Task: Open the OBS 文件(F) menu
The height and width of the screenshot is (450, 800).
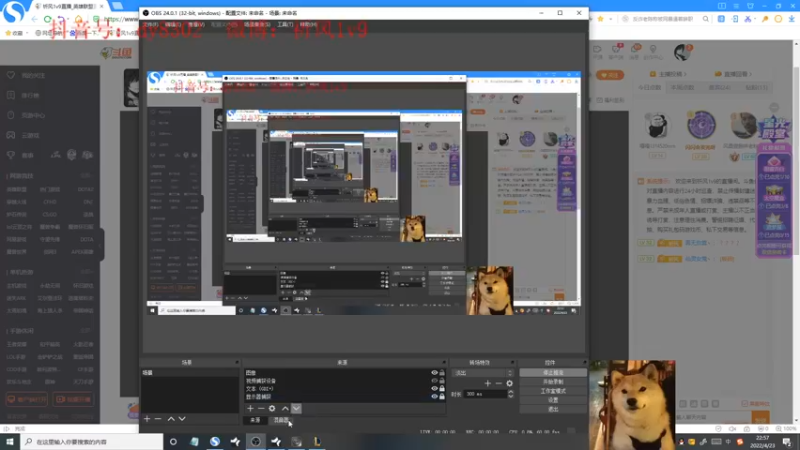Action: [x=151, y=24]
